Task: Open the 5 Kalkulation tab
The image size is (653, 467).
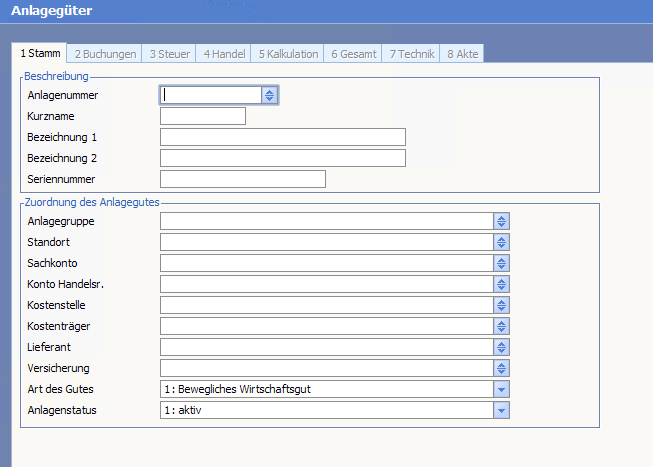Action: point(288,54)
